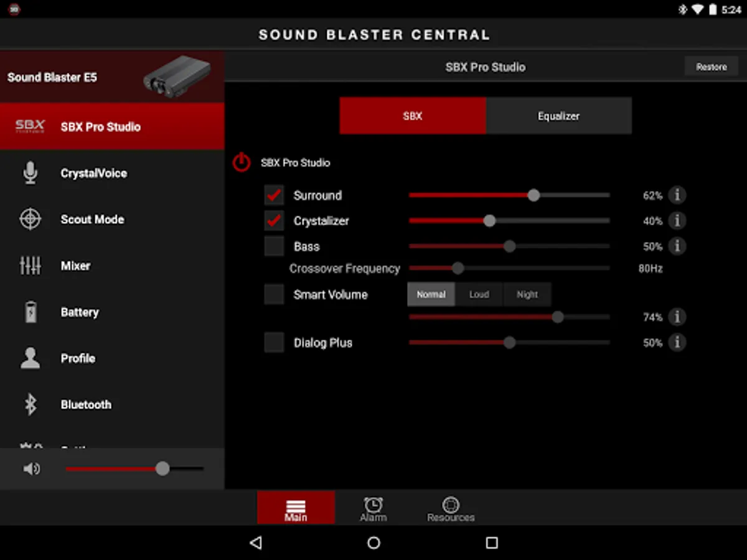Viewport: 747px width, 560px height.
Task: Open the Alarm bottom tab
Action: tap(374, 508)
